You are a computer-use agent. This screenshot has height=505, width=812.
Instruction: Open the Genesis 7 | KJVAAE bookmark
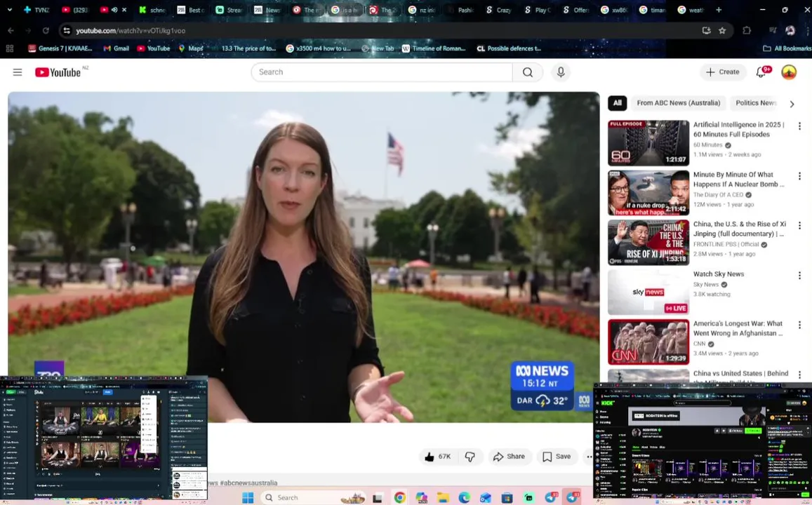[60, 48]
